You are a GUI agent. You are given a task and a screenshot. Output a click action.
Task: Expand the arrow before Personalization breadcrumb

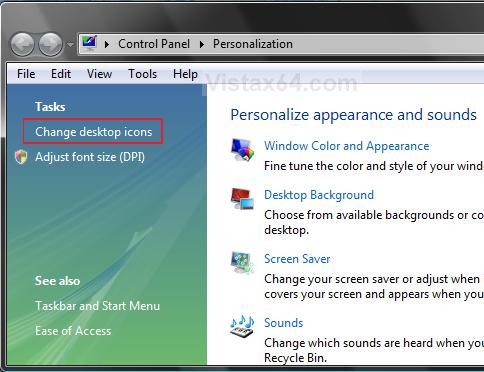[x=201, y=44]
